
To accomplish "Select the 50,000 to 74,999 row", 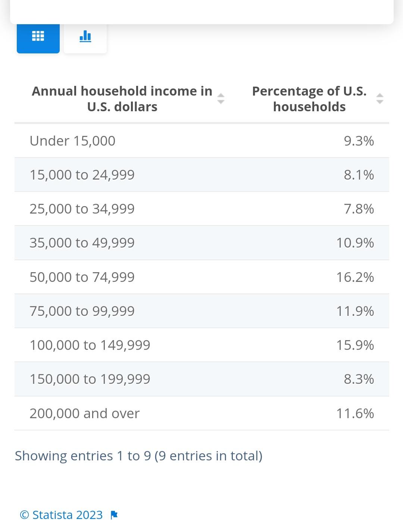I will (202, 277).
